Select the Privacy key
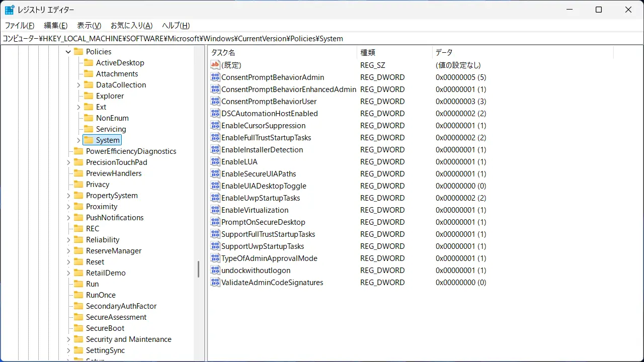This screenshot has width=644, height=362. (x=98, y=185)
